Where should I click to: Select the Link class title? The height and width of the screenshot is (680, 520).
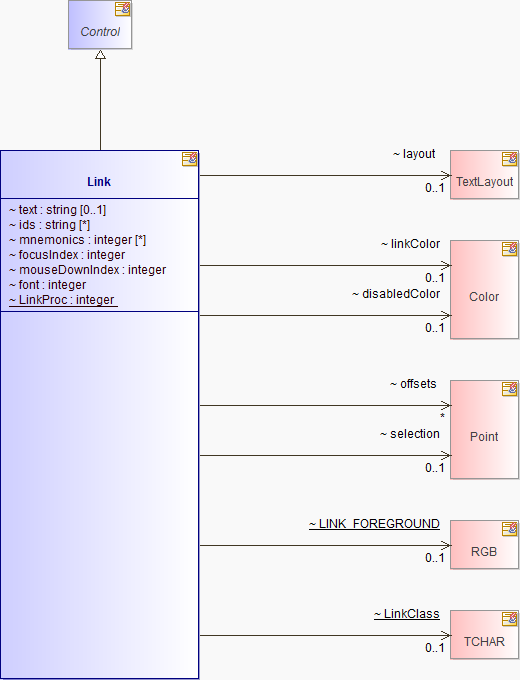click(x=99, y=182)
